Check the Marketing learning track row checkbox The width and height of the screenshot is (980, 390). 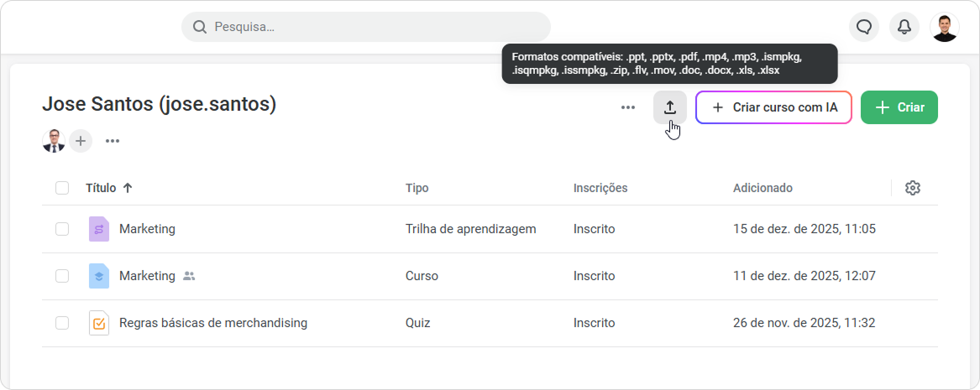coord(62,229)
